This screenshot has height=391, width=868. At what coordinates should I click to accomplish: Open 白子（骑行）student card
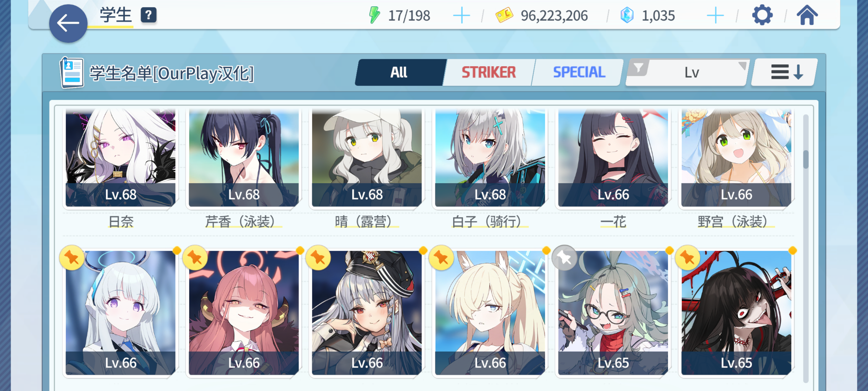click(490, 169)
